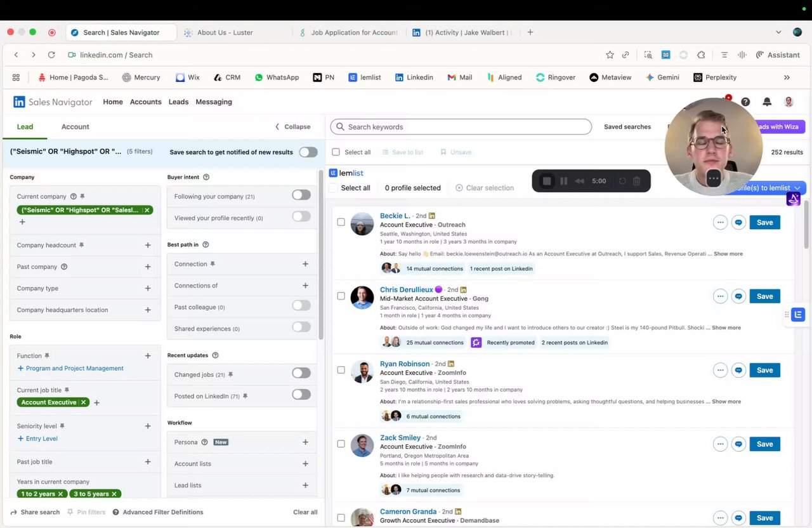
Task: Open the Sales Navigator help icon
Action: (745, 102)
